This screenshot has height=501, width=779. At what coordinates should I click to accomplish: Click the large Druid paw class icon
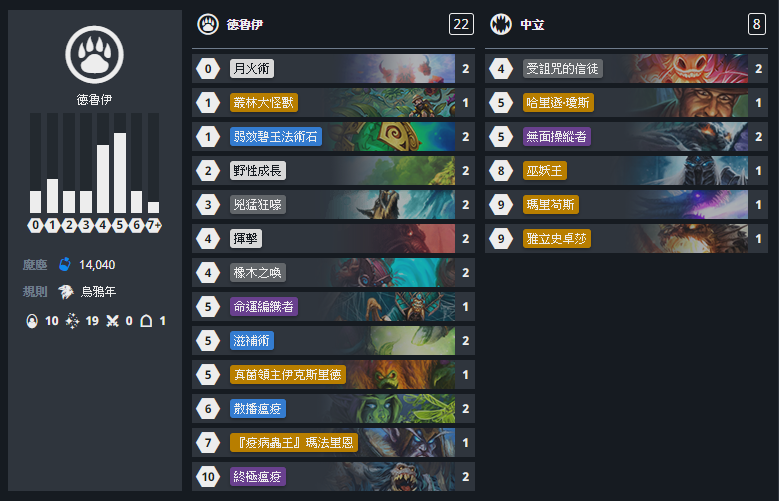pos(94,55)
